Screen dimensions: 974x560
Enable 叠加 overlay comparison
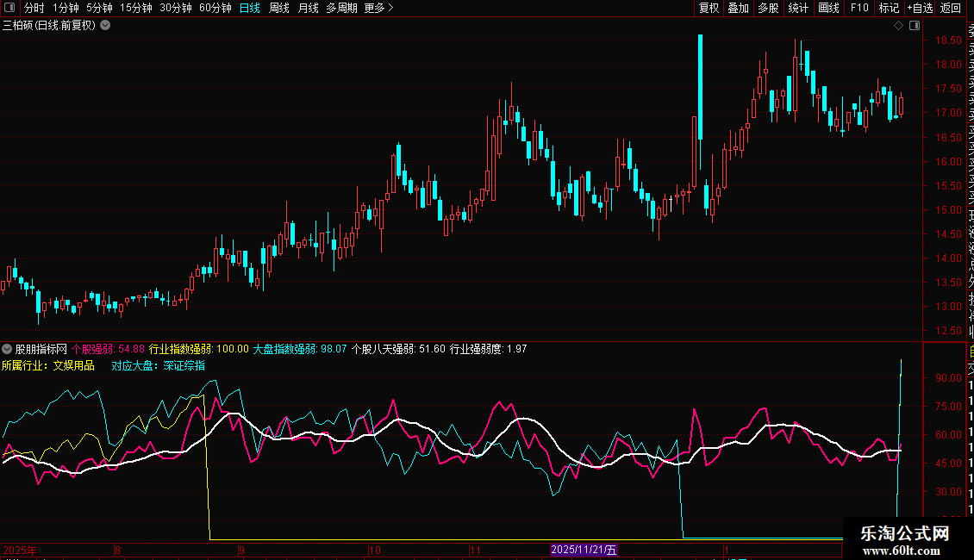[738, 8]
